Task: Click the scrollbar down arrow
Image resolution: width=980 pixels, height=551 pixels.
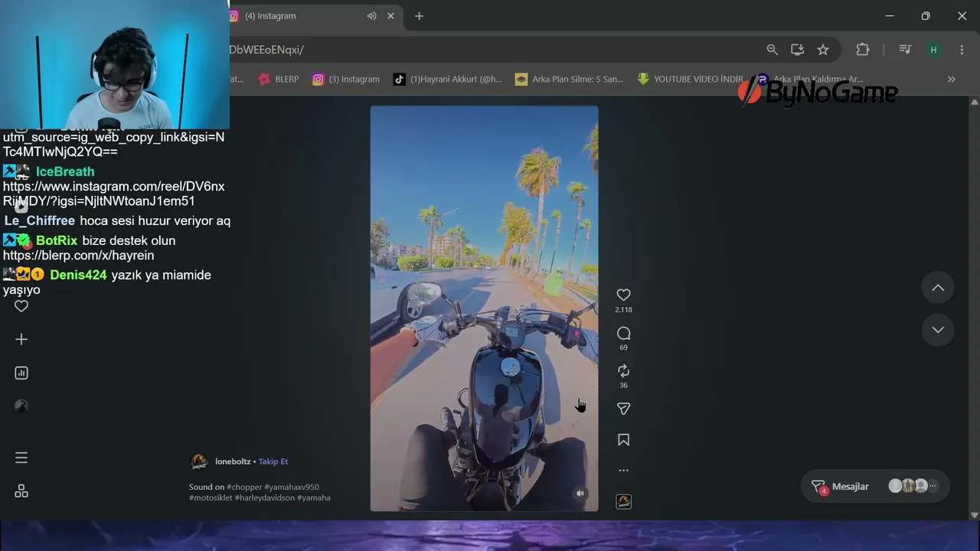Action: [x=974, y=515]
